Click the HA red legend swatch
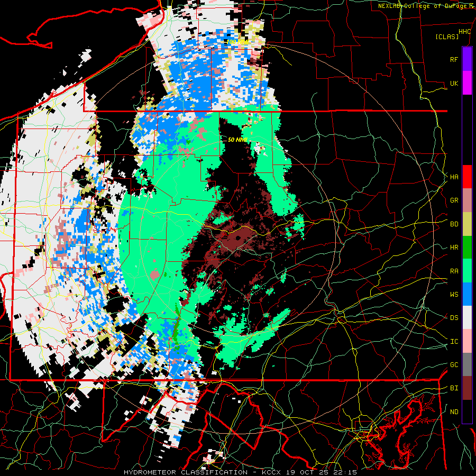This screenshot has width=476, height=476. click(467, 177)
